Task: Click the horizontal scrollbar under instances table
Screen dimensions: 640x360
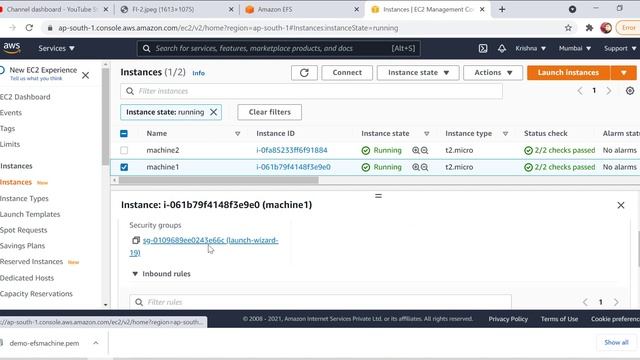Action: click(218, 180)
